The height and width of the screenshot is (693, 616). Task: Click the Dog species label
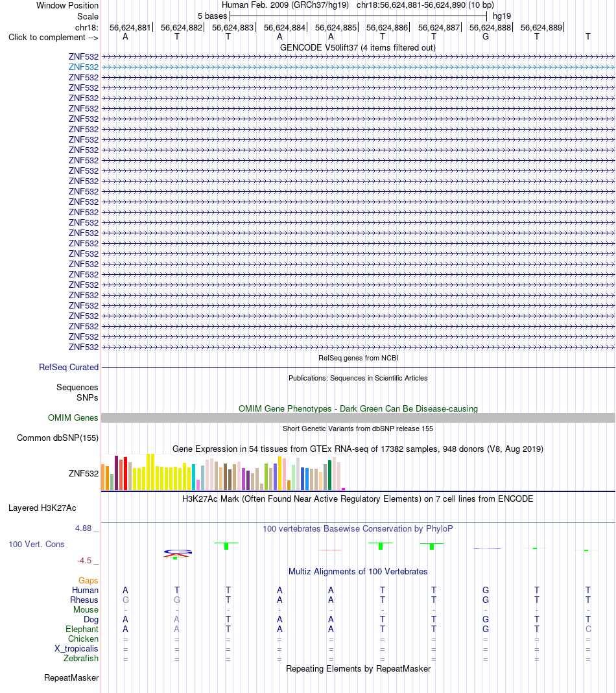click(x=91, y=620)
